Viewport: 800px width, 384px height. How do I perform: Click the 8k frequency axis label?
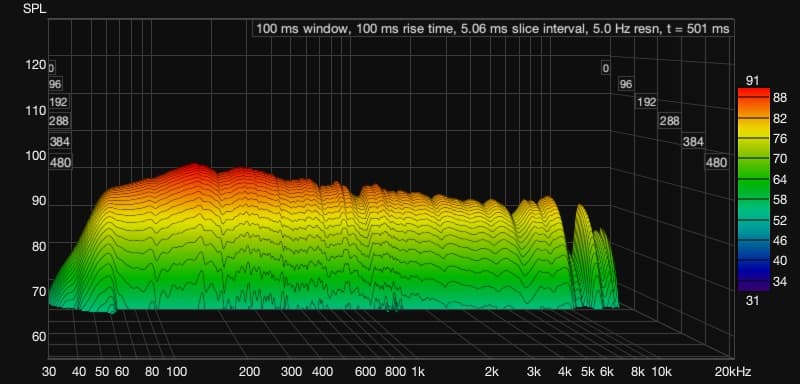tap(638, 371)
